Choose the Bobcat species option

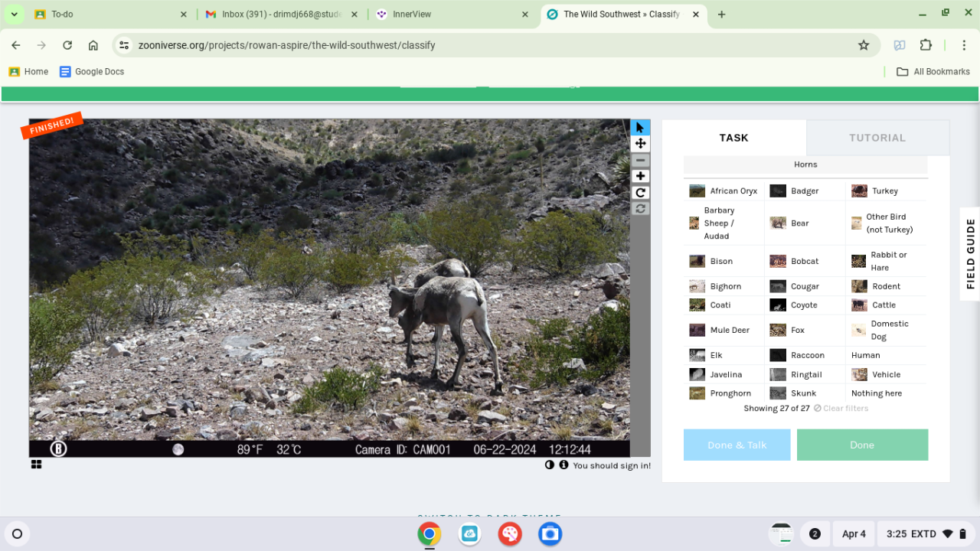point(805,262)
